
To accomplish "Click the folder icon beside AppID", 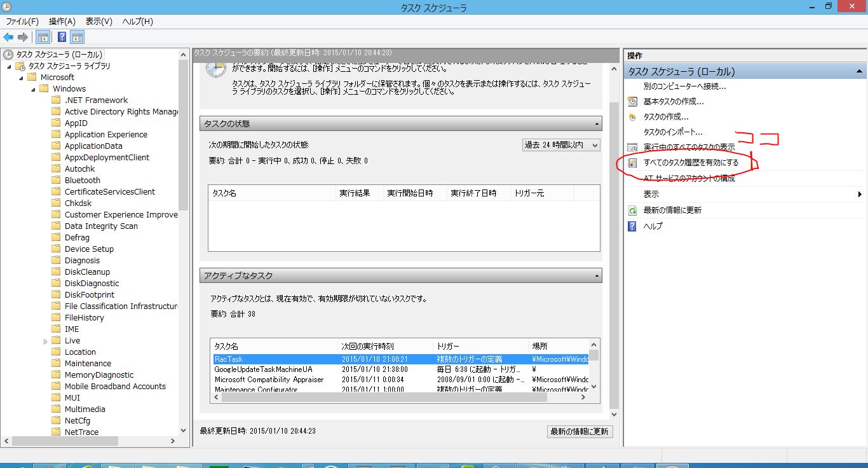I will click(57, 123).
